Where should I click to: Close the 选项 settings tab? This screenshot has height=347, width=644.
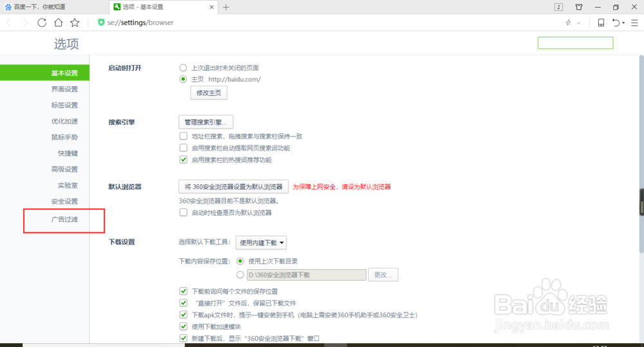coord(211,7)
